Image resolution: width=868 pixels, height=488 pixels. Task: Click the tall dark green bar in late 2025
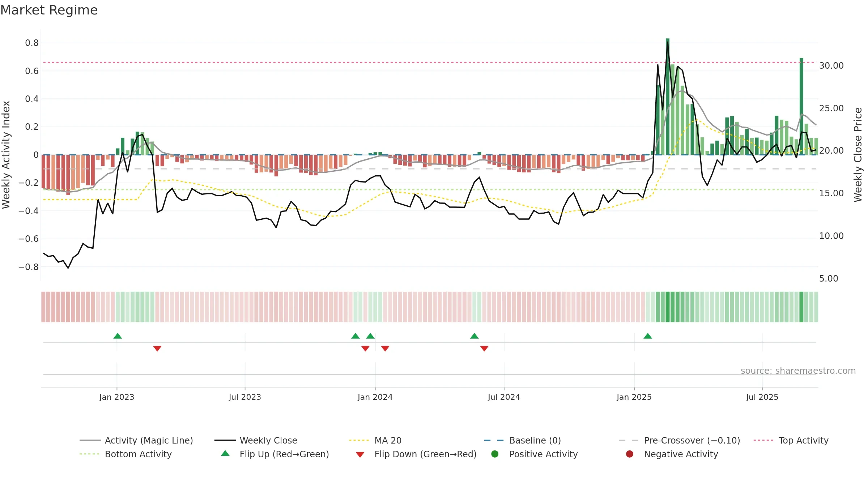[x=801, y=106]
